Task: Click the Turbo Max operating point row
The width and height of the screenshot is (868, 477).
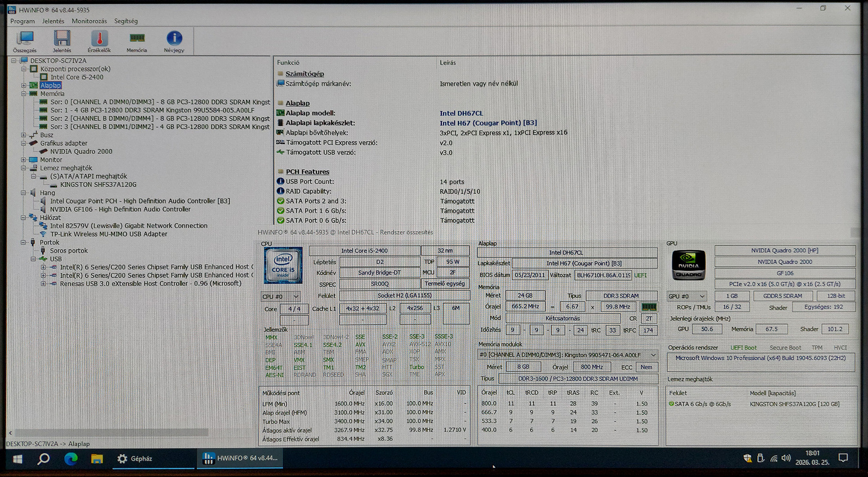Action: pyautogui.click(x=364, y=421)
